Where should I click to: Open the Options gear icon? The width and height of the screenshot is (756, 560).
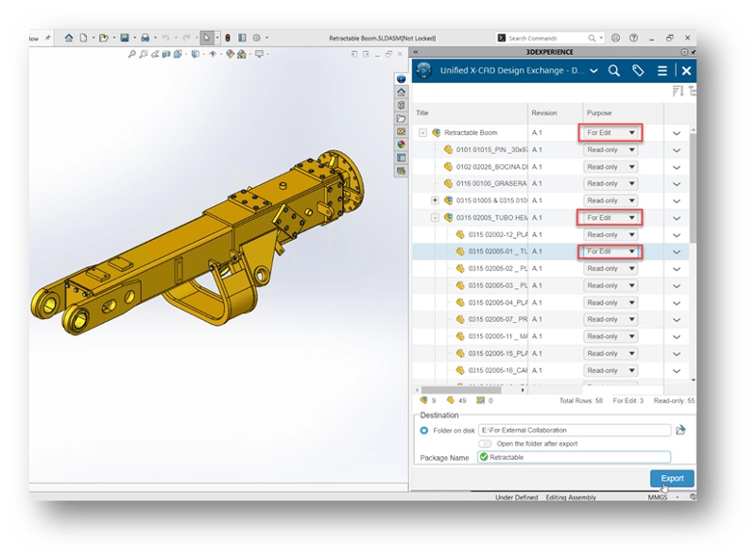[256, 38]
